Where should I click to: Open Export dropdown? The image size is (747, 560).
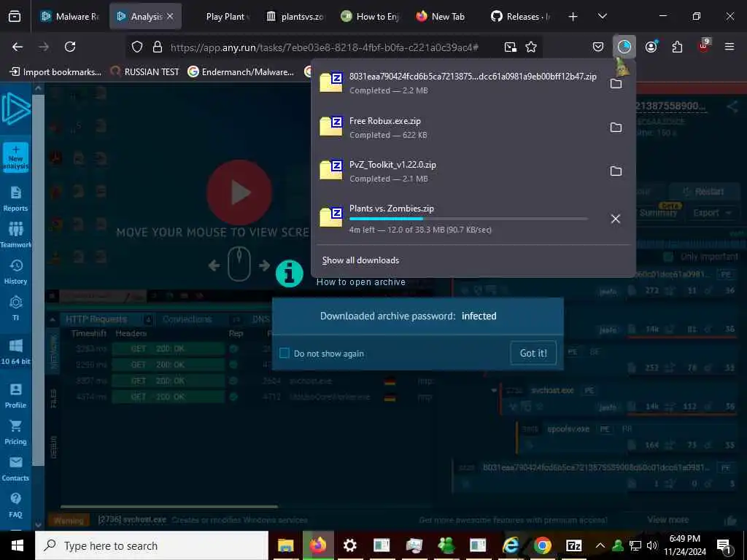coord(712,213)
